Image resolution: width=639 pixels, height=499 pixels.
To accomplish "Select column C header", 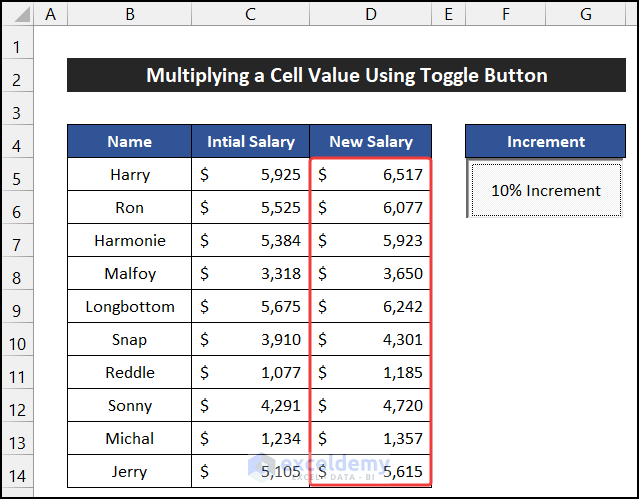I will click(x=250, y=15).
